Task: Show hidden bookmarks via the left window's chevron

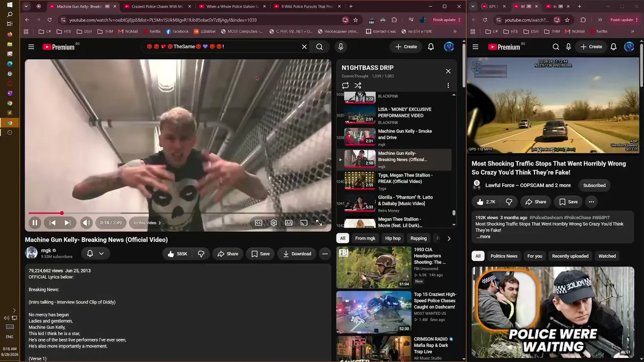Action: (x=455, y=31)
